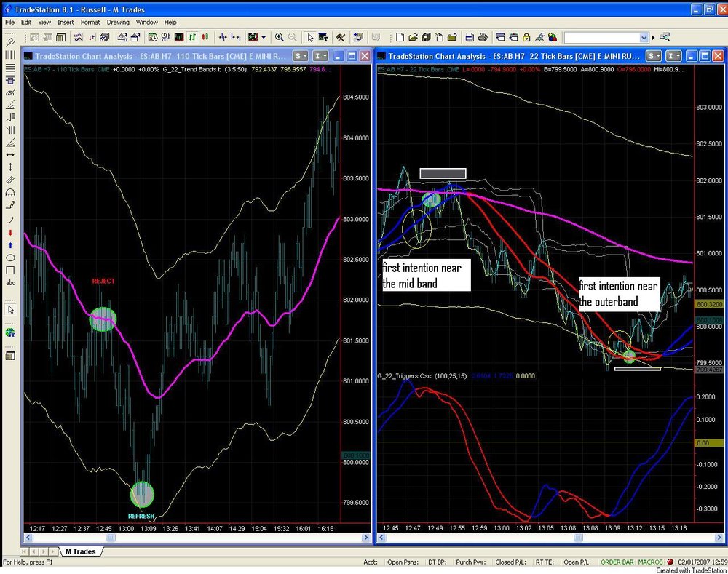Select the ellipse drawing tool
Image resolution: width=728 pixels, height=574 pixels.
point(10,258)
